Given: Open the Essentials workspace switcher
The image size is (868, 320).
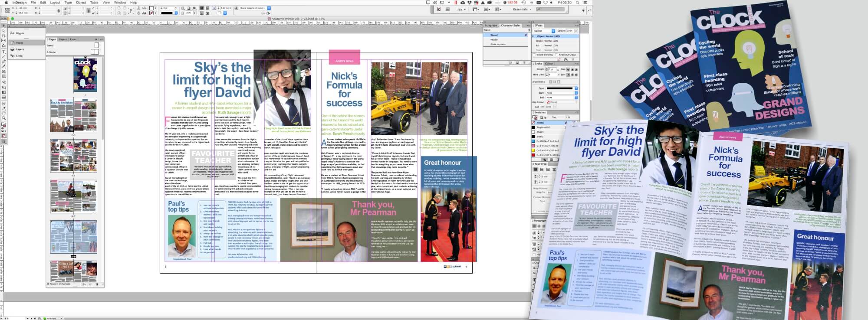Looking at the screenshot, I should (522, 9).
